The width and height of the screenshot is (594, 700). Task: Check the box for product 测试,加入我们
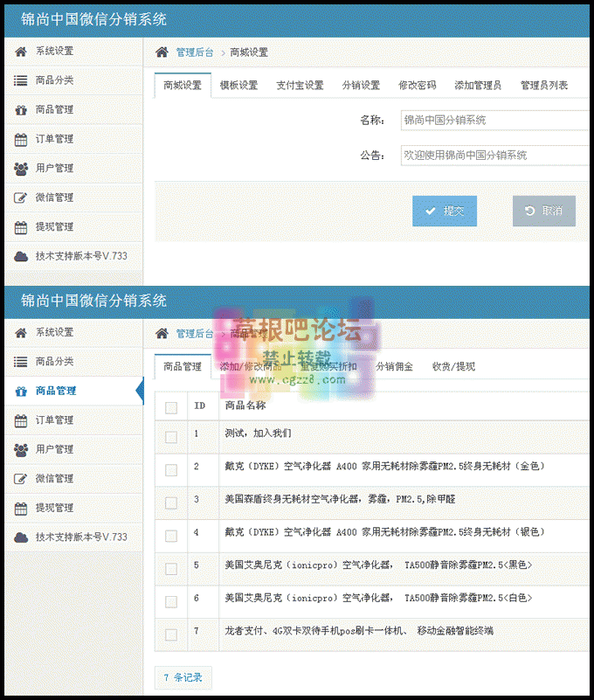coord(171,437)
